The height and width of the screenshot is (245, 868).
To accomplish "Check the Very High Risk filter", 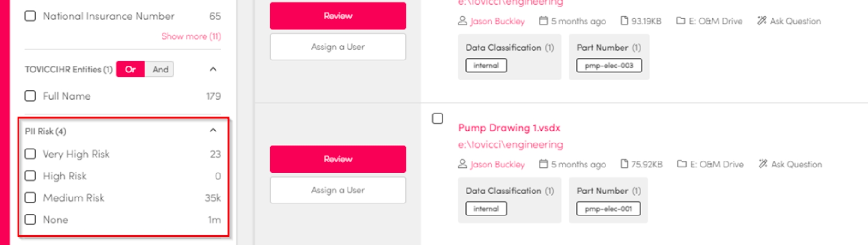I will pyautogui.click(x=30, y=154).
